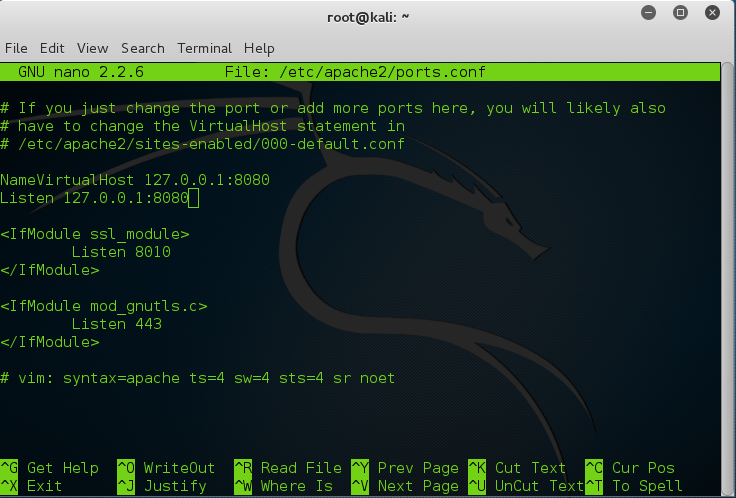
Task: Open the View menu
Action: click(92, 48)
